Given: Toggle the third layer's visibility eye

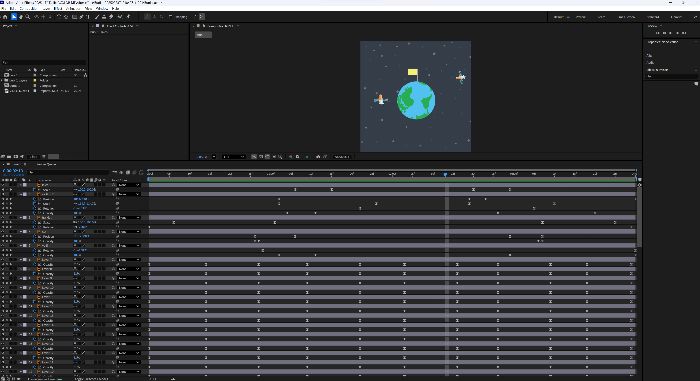Looking at the screenshot, I should click(x=3, y=194).
